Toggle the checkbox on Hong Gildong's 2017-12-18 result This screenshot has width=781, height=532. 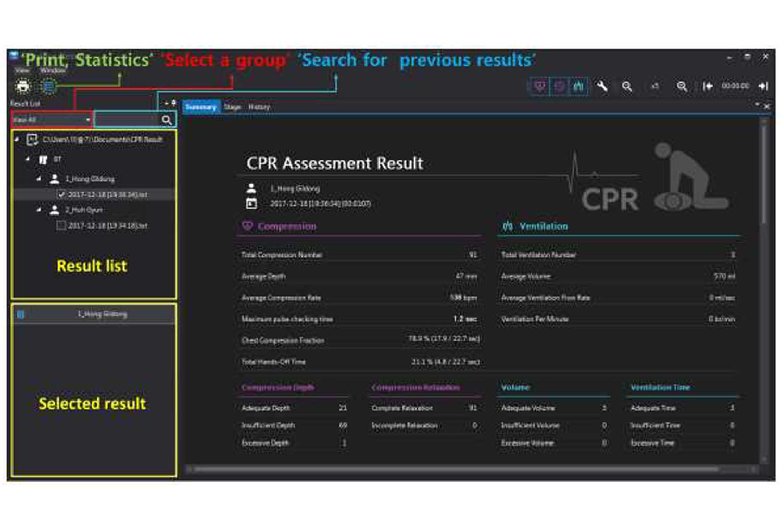click(x=62, y=194)
